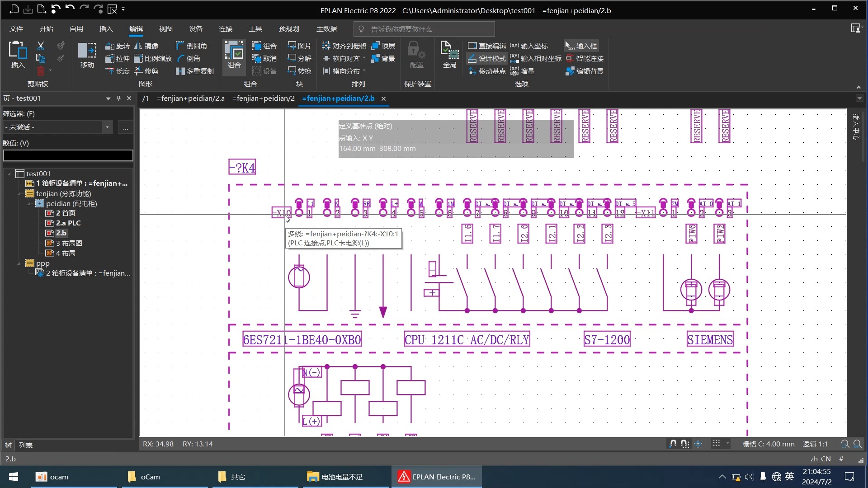Collapse the ribbon with the up arrow
The height and width of the screenshot is (488, 868).
click(x=859, y=87)
